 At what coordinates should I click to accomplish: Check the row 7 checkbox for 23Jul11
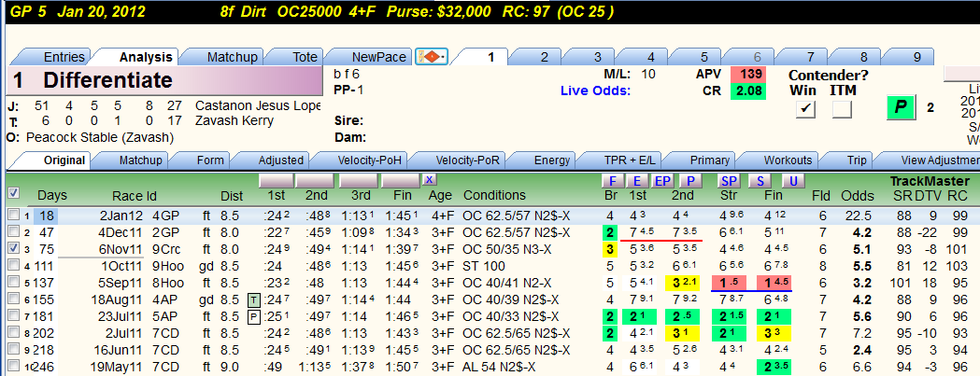point(12,316)
